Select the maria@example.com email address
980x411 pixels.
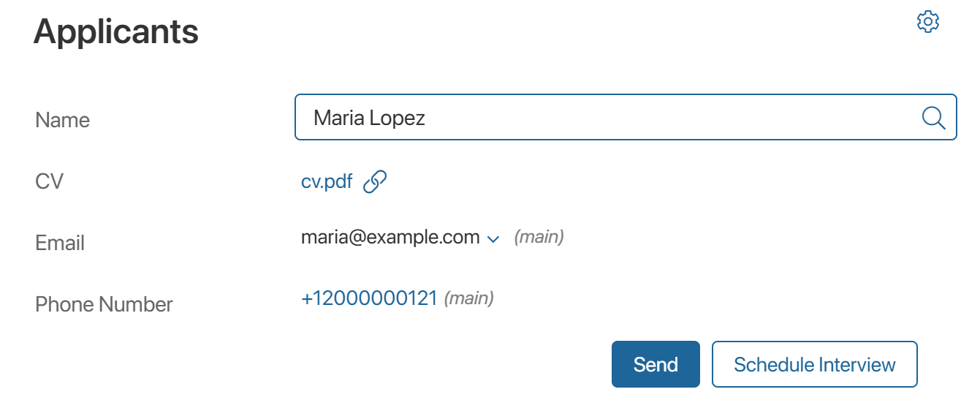[x=390, y=238]
